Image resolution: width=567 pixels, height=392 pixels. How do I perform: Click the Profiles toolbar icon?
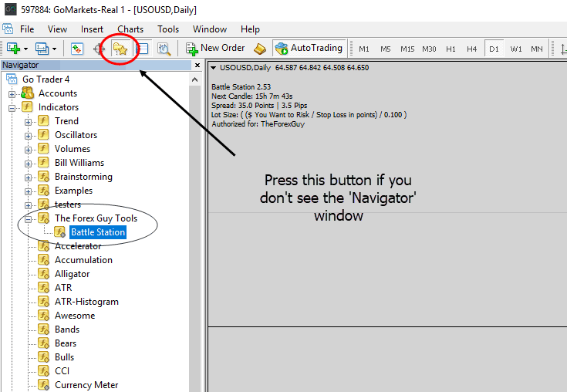click(x=42, y=48)
